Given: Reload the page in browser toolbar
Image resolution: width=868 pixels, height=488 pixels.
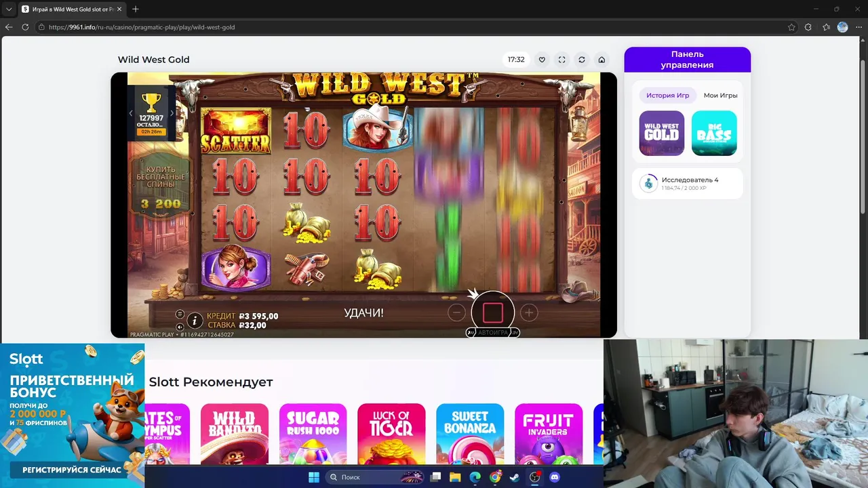Looking at the screenshot, I should click(25, 27).
